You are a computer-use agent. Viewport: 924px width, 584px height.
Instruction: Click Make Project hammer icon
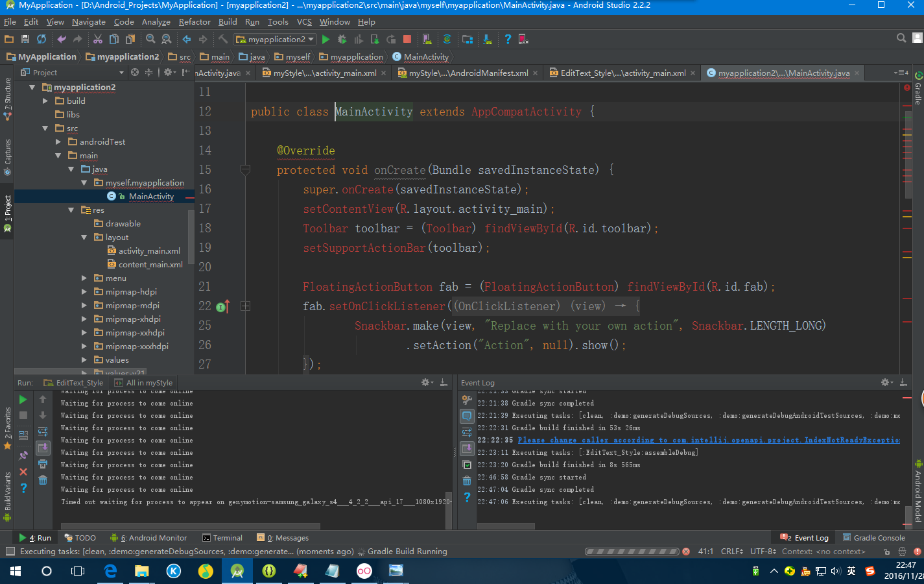point(223,40)
